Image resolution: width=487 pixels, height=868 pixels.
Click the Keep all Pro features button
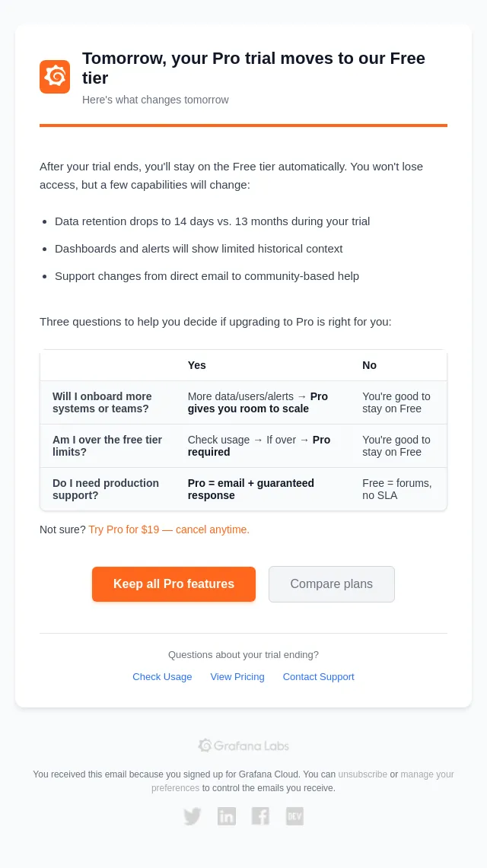click(173, 584)
